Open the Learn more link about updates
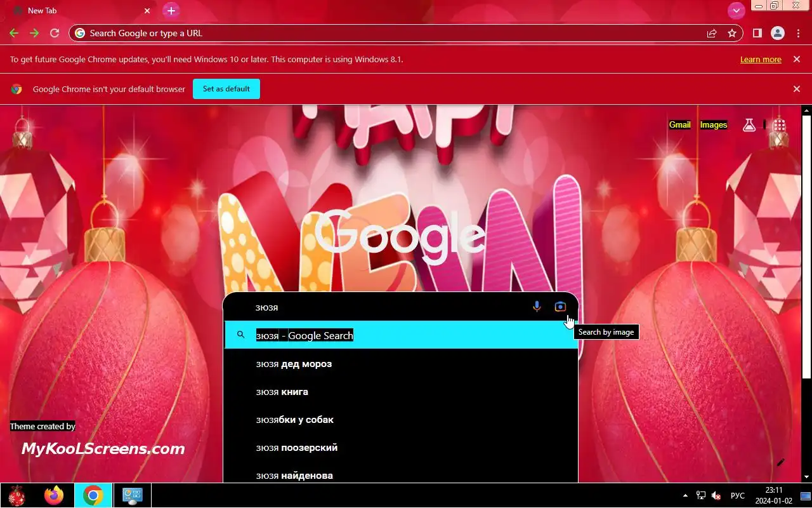 761,60
